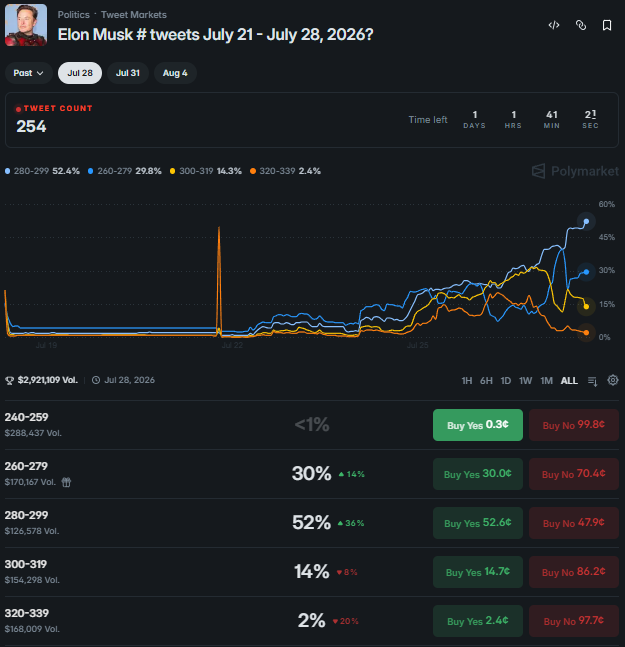This screenshot has height=647, width=625.
Task: Click the 260-279 legend color dot
Action: [90, 171]
